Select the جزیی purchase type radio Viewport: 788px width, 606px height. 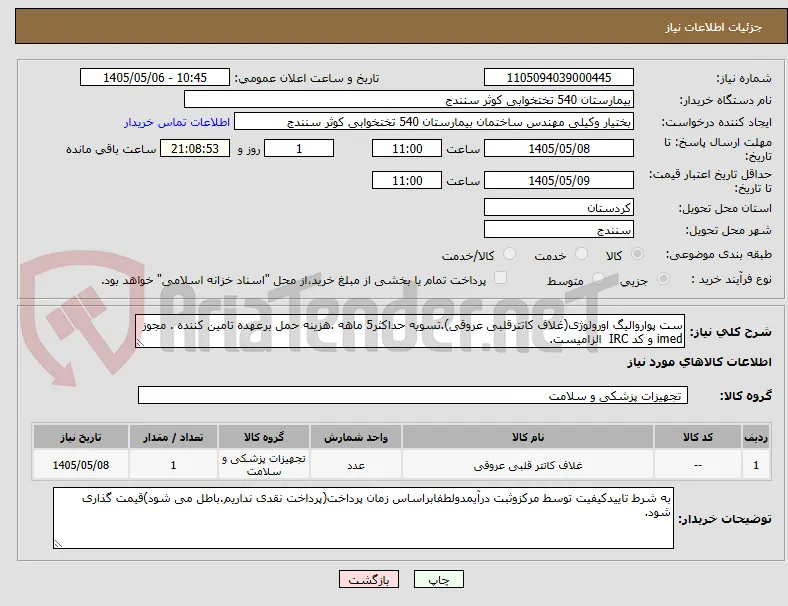[663, 278]
